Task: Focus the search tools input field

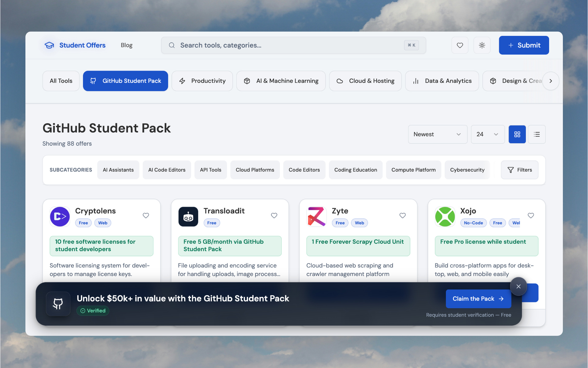Action: coord(293,45)
